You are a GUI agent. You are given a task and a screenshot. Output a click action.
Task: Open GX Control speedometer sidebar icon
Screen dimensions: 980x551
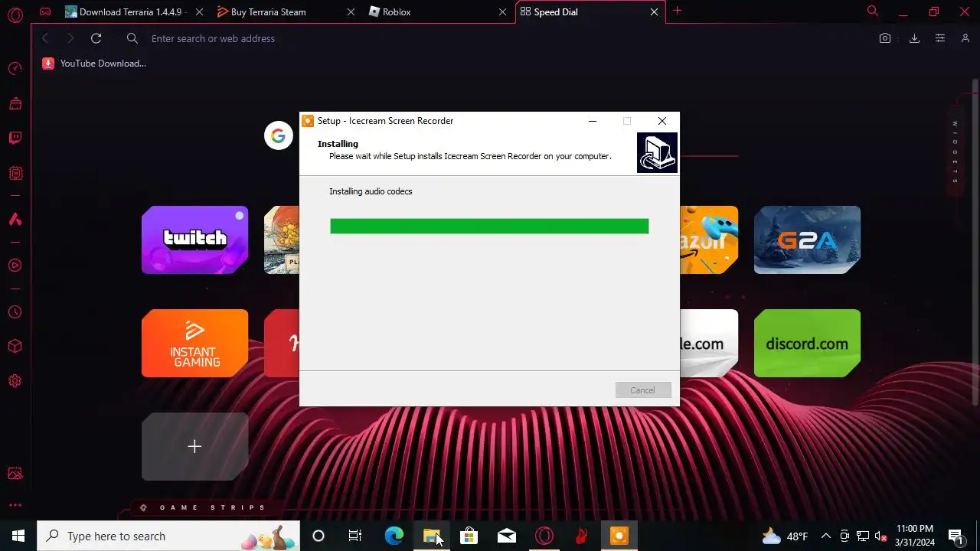pos(15,69)
